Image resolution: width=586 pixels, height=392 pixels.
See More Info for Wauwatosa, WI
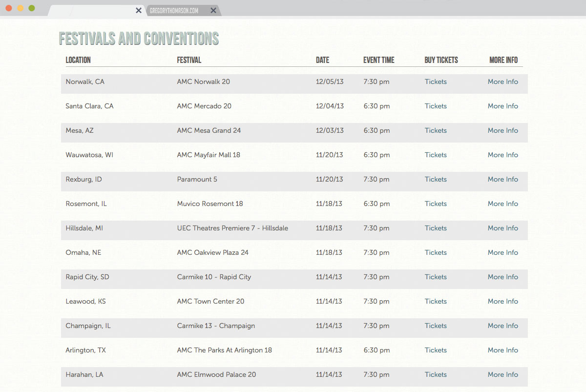coord(503,155)
